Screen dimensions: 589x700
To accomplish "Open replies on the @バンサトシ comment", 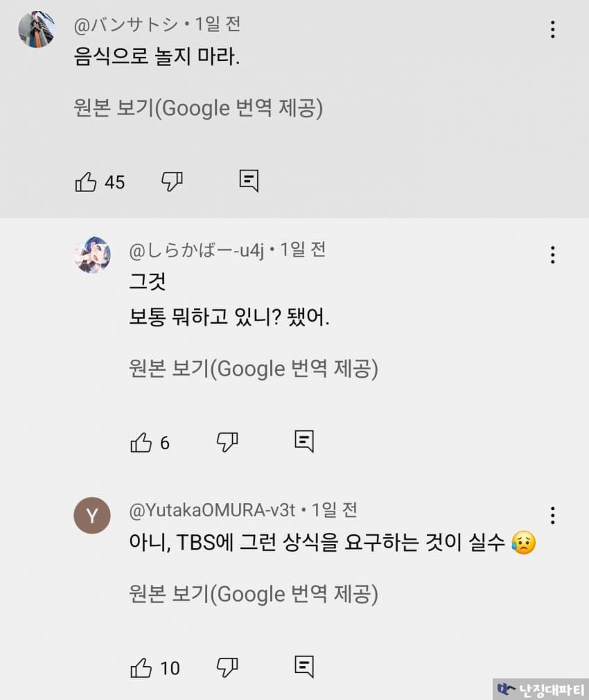I will coord(249,181).
